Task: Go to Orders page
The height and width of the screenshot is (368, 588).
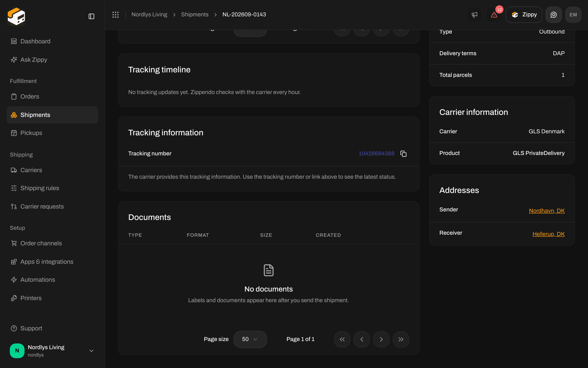Action: pyautogui.click(x=52, y=97)
